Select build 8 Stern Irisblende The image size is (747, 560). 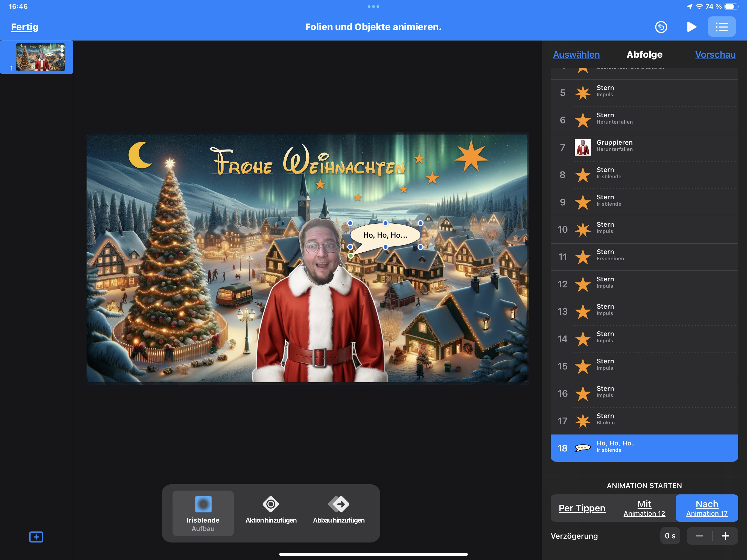[644, 175]
